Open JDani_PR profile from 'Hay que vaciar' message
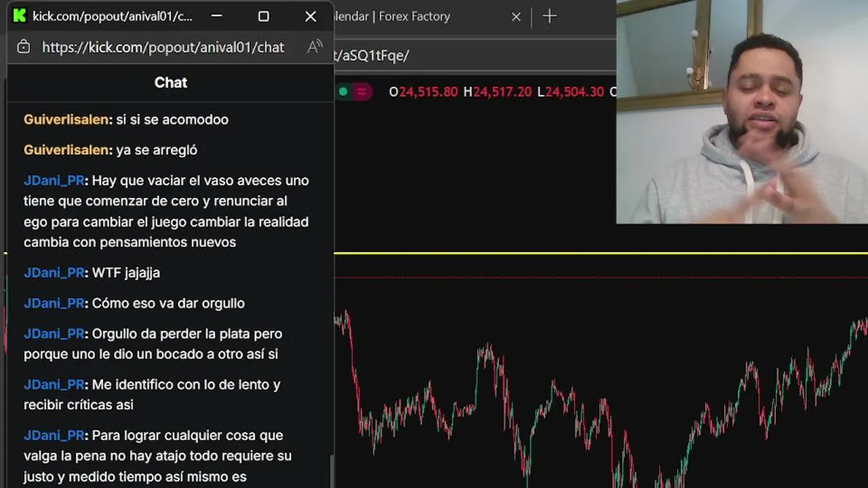 54,180
